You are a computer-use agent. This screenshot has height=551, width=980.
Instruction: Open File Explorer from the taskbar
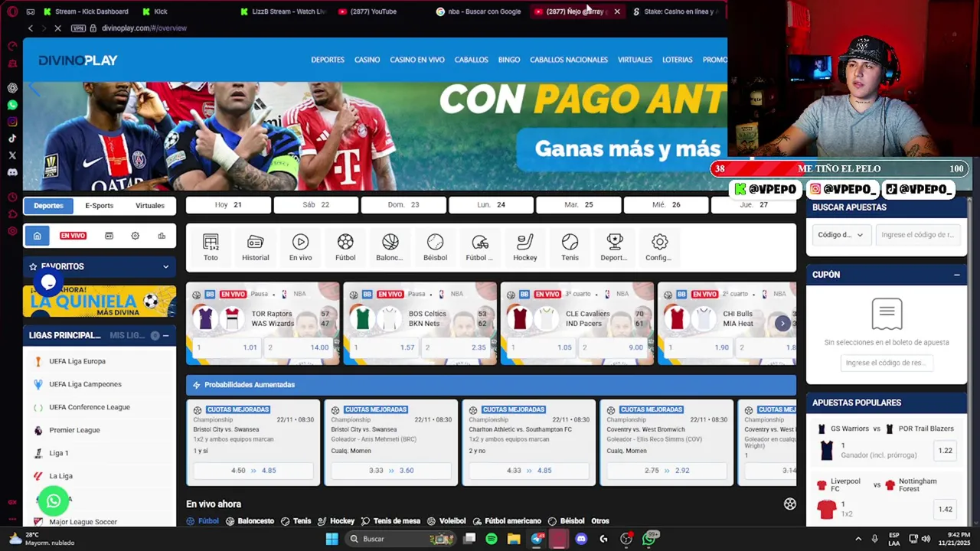514,539
